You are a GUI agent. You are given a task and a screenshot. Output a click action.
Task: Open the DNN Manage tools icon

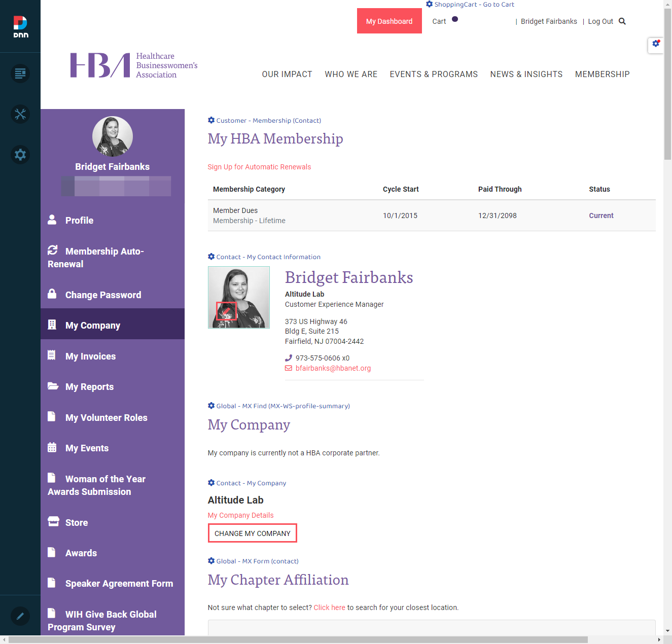[20, 114]
